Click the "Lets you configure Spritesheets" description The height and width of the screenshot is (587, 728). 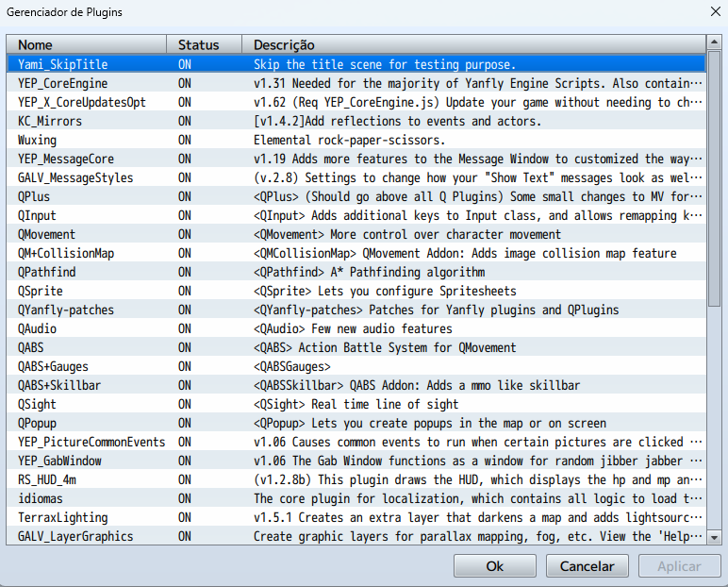(417, 292)
